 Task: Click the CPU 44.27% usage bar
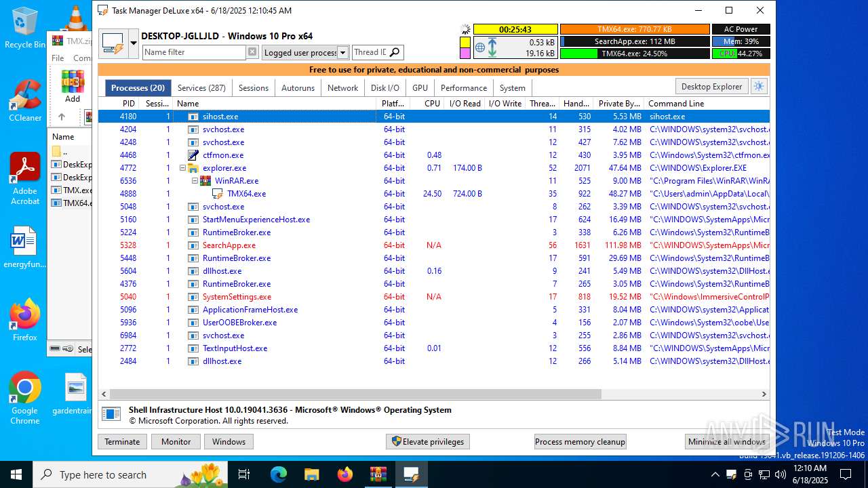pyautogui.click(x=741, y=54)
